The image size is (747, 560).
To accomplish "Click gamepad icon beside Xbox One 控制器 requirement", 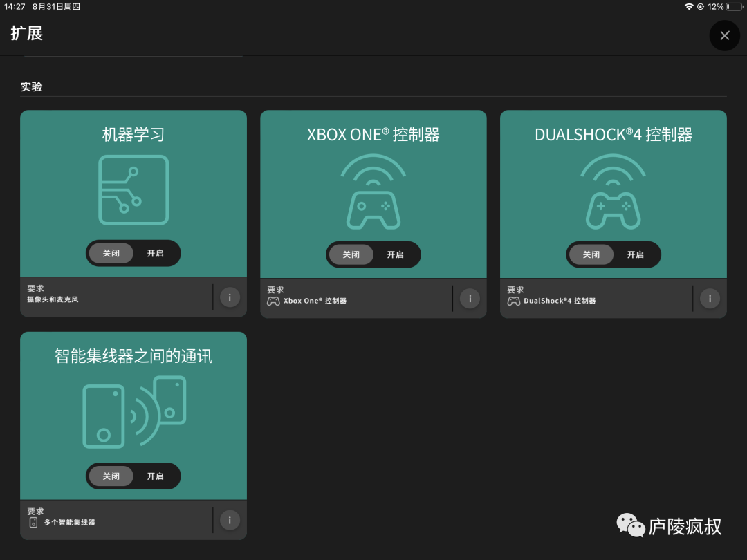I will [x=273, y=301].
